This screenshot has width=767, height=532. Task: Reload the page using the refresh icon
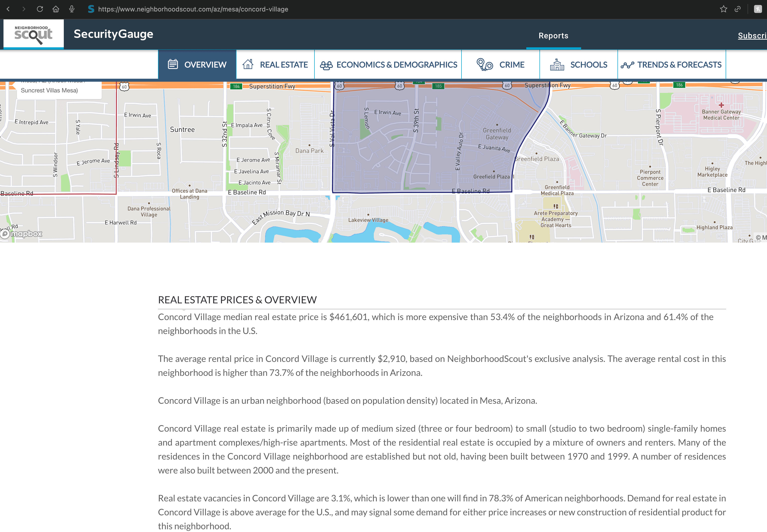40,9
